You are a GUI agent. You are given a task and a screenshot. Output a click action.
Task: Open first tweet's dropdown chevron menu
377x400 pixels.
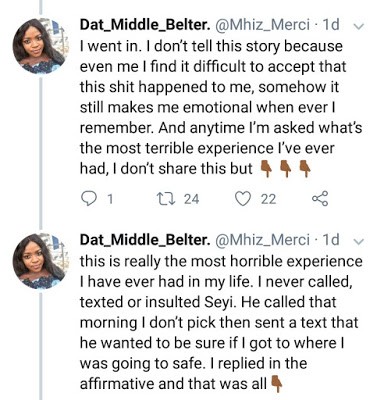359,26
